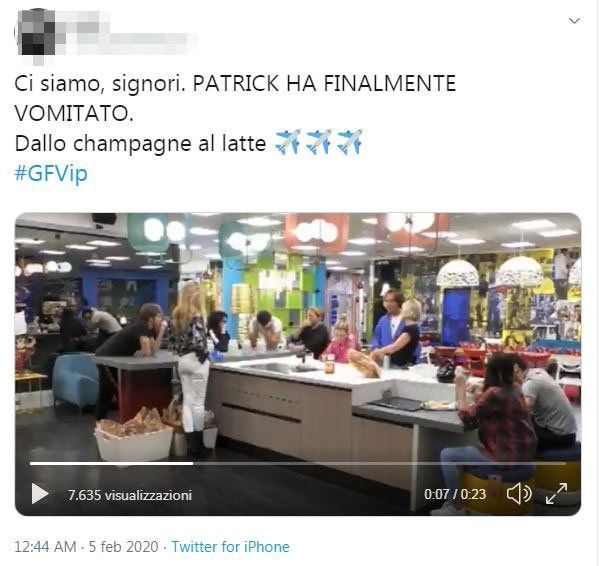Click the 'Dallo champagne al latte' line

(x=140, y=144)
